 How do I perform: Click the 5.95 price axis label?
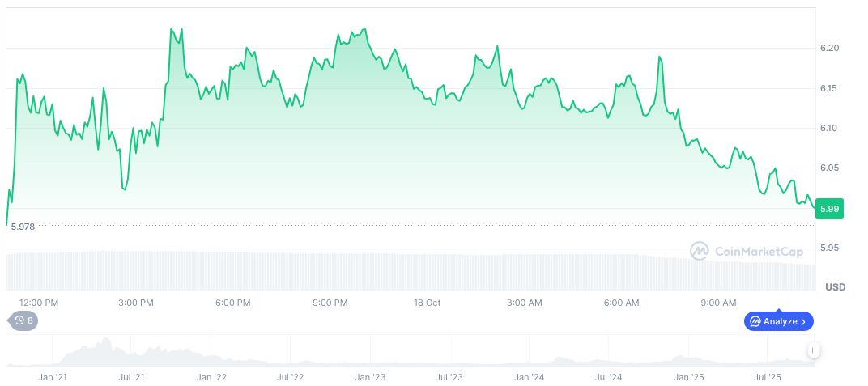click(x=828, y=248)
